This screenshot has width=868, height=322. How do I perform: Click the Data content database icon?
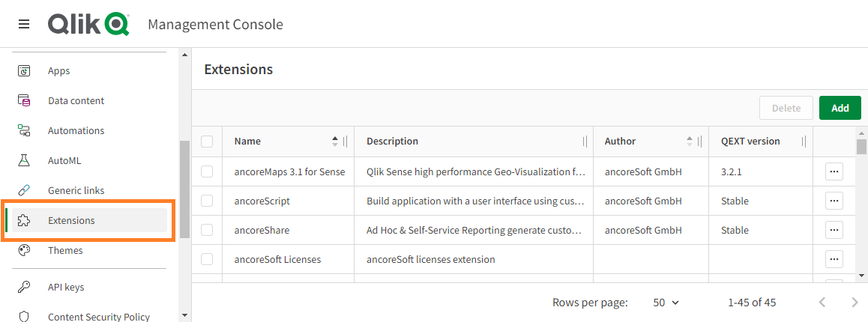[24, 100]
